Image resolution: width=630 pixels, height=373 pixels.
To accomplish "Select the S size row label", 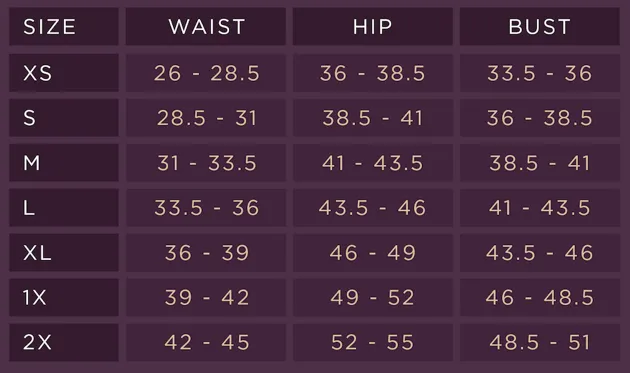I will click(x=64, y=118).
